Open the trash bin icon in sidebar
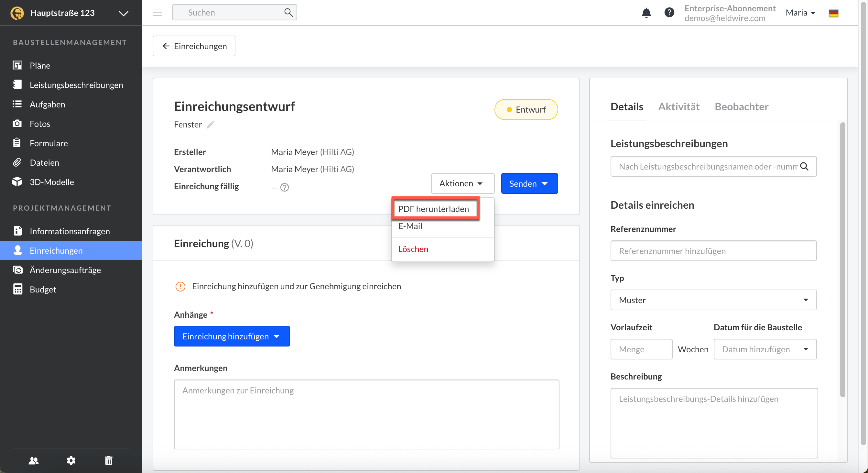The height and width of the screenshot is (473, 868). pos(109,460)
